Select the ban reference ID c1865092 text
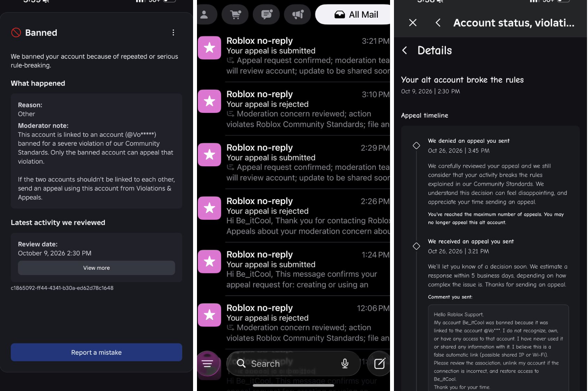 point(62,288)
